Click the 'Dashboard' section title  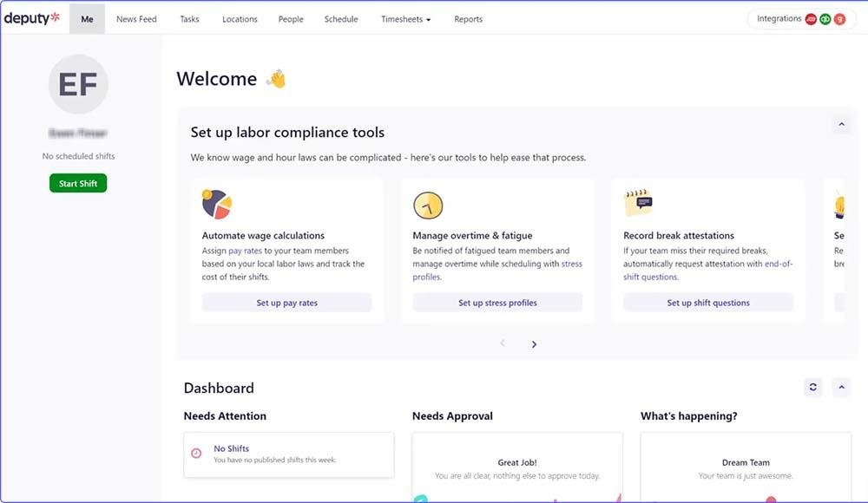pyautogui.click(x=219, y=388)
